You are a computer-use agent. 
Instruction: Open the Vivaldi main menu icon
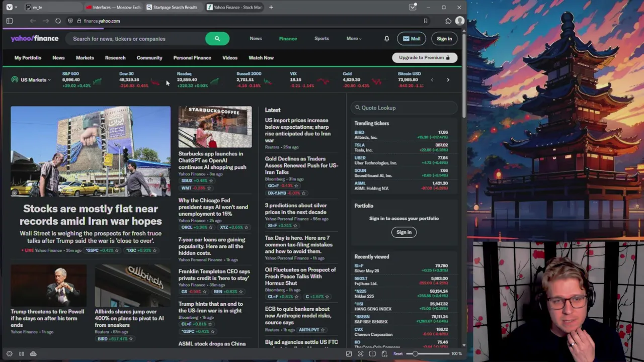tap(10, 7)
